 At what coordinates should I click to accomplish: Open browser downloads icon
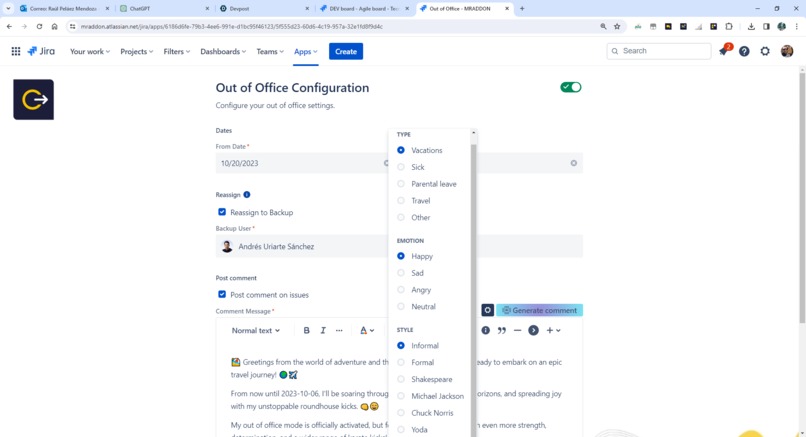pos(751,26)
